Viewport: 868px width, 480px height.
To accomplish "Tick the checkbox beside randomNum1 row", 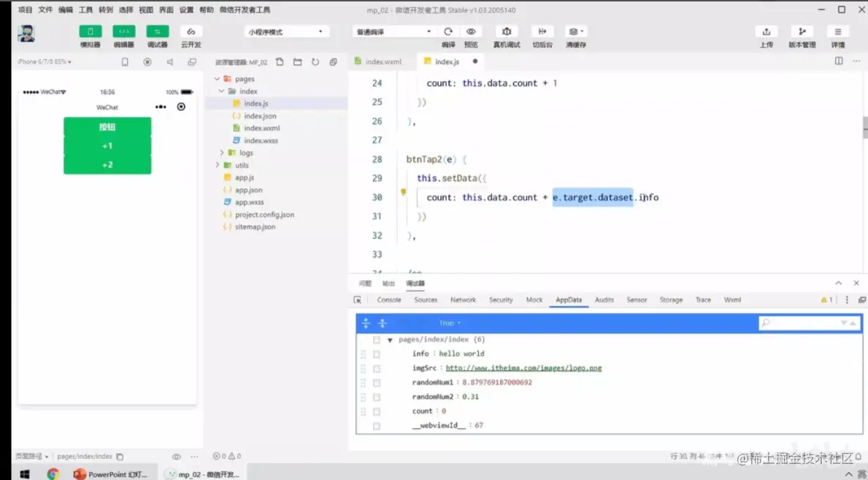I will click(377, 383).
